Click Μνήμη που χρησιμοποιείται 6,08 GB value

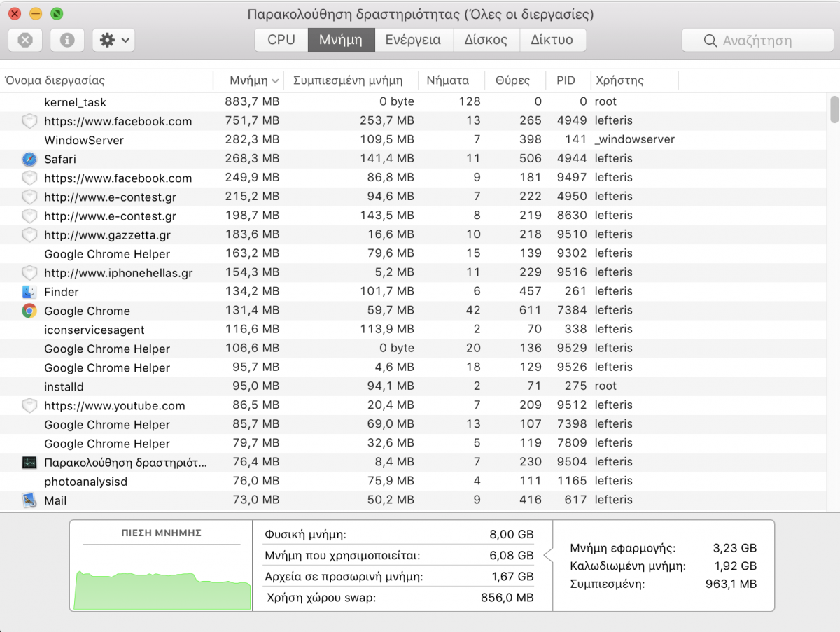[511, 556]
